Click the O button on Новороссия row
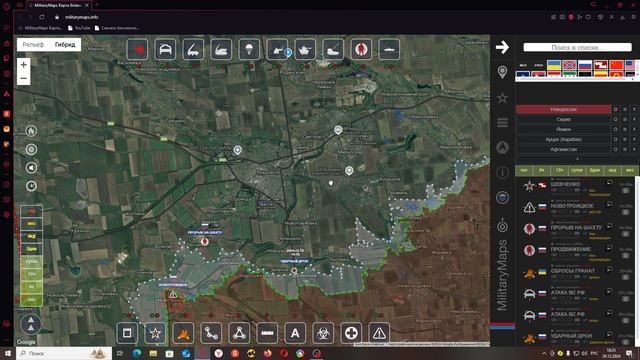 pyautogui.click(x=616, y=109)
